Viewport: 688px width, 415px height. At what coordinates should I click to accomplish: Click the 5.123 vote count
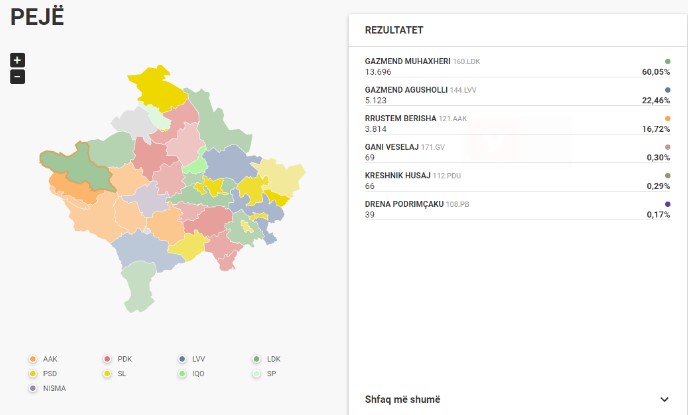tap(376, 100)
